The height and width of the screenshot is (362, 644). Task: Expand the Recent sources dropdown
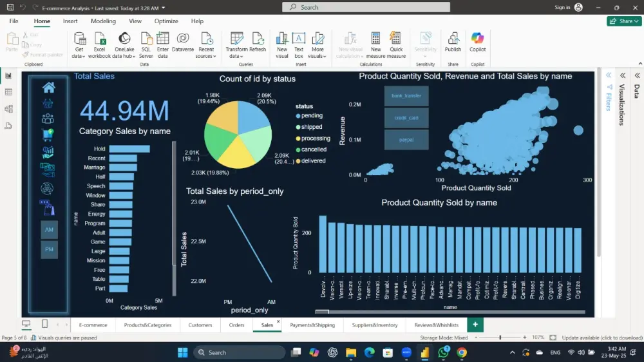point(206,45)
